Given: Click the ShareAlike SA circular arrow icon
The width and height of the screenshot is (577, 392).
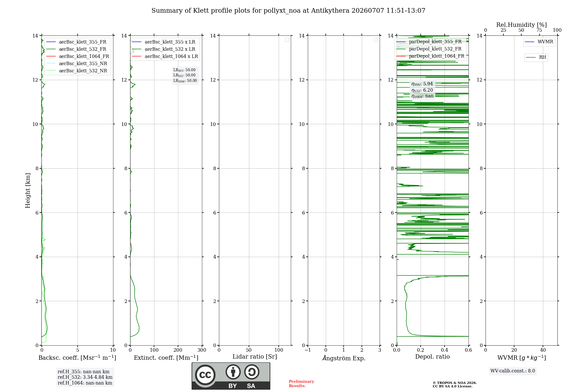Looking at the screenshot, I should pyautogui.click(x=252, y=372).
